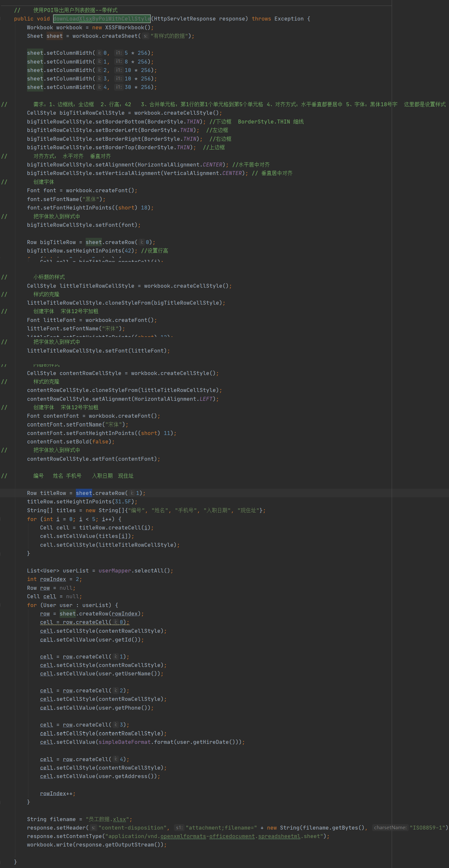
Task: Click 'Cell cell = titleRow.createCell(i)' line
Action: 97,528
